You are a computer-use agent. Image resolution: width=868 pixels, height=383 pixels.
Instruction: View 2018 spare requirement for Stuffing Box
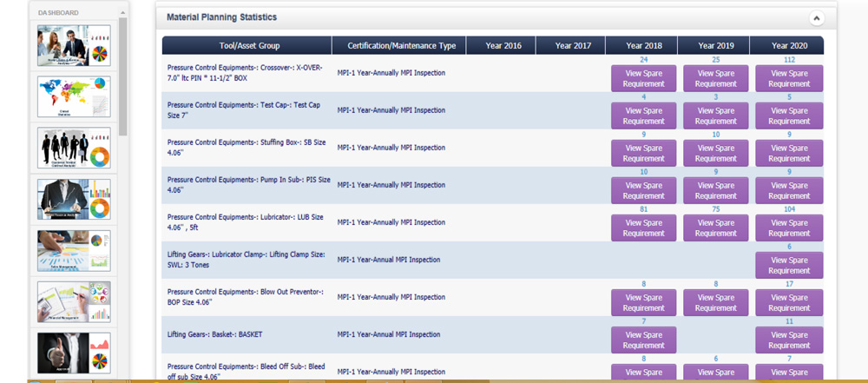coord(643,154)
